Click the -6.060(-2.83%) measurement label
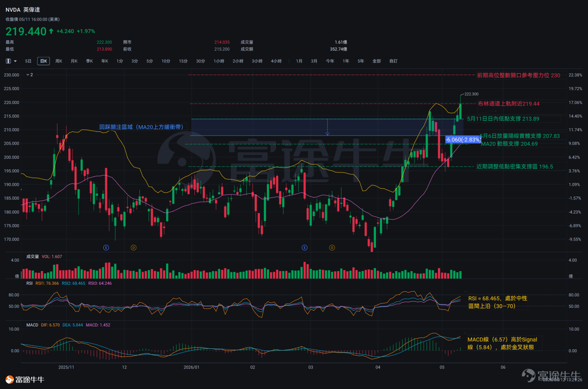Image resolution: width=588 pixels, height=389 pixels. pos(463,140)
